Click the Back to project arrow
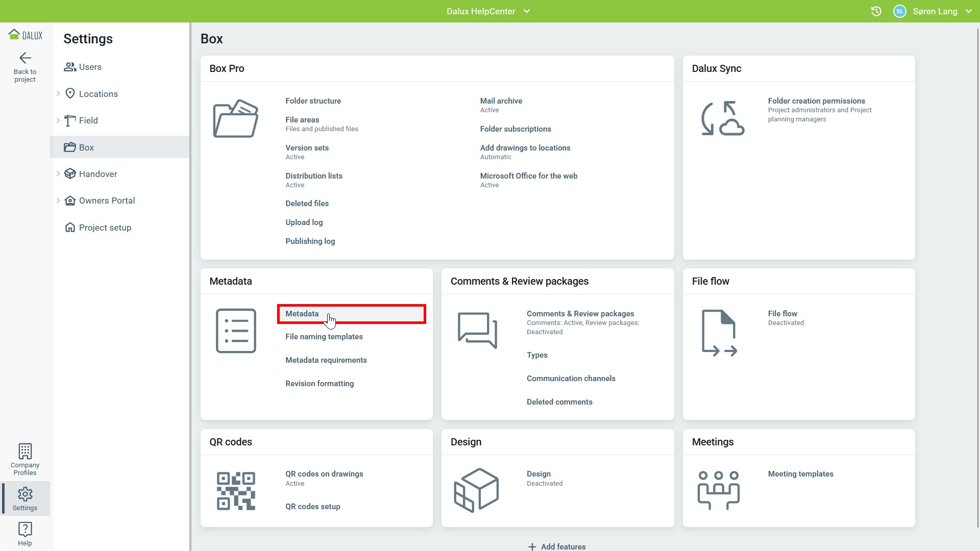This screenshot has width=980, height=551. click(x=25, y=58)
